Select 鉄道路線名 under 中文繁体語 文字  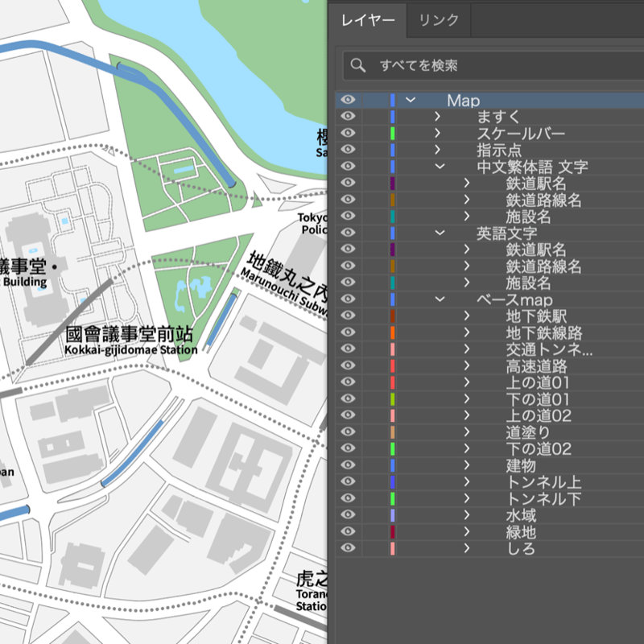pos(543,200)
